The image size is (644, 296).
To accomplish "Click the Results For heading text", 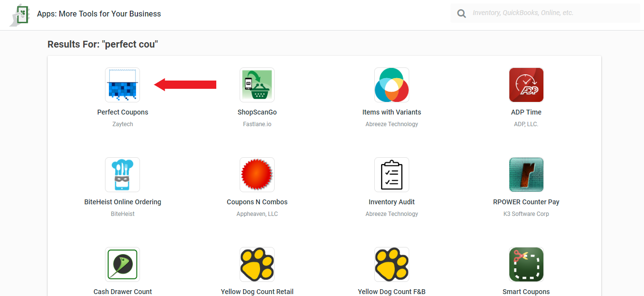I will click(103, 45).
